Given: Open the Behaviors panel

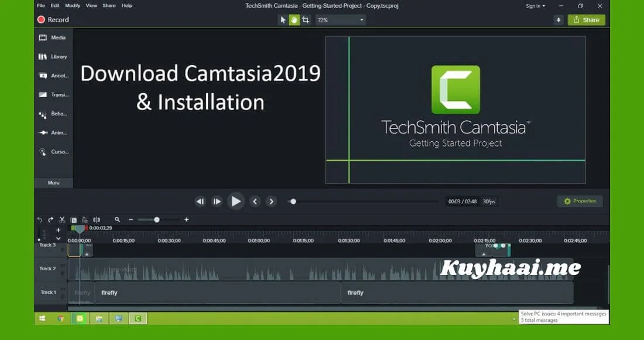Looking at the screenshot, I should [x=53, y=114].
